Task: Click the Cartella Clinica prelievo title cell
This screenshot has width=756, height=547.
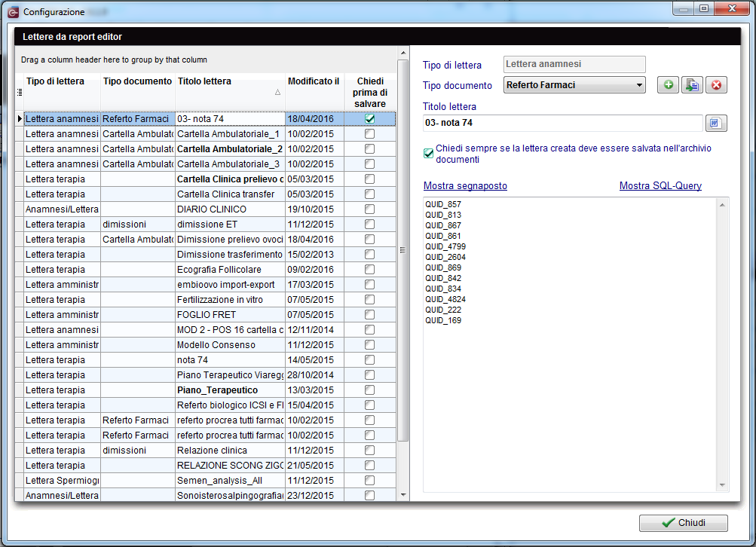Action: click(230, 179)
